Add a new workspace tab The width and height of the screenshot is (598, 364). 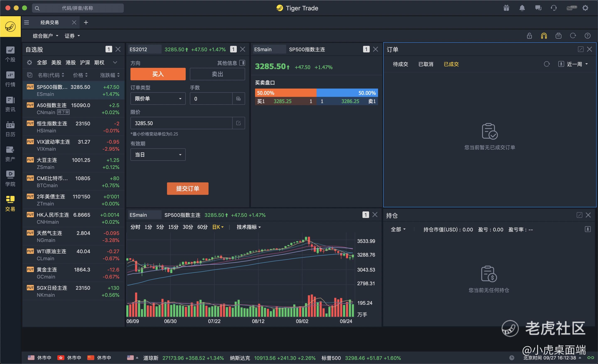tap(86, 23)
